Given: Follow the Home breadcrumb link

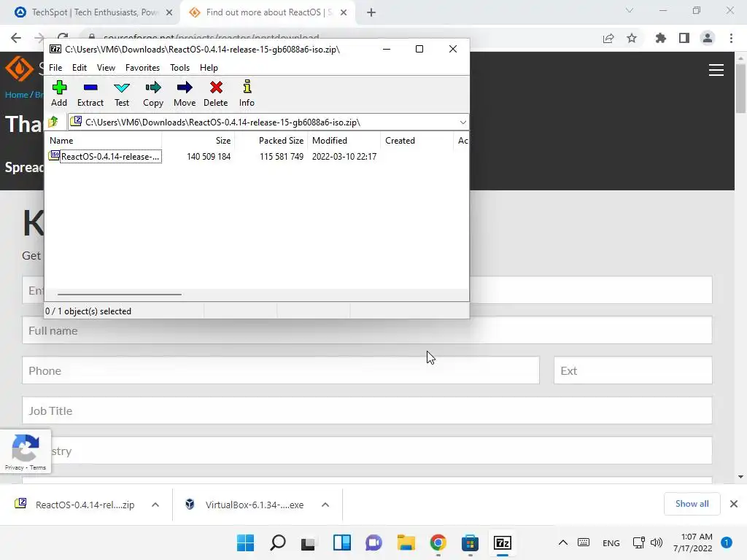Looking at the screenshot, I should coord(17,95).
